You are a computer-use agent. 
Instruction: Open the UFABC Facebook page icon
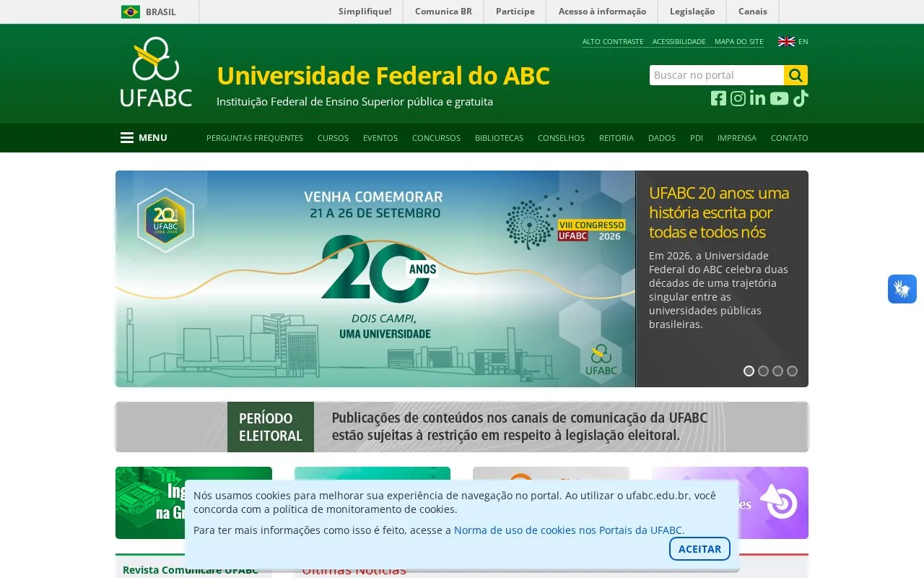(x=718, y=99)
